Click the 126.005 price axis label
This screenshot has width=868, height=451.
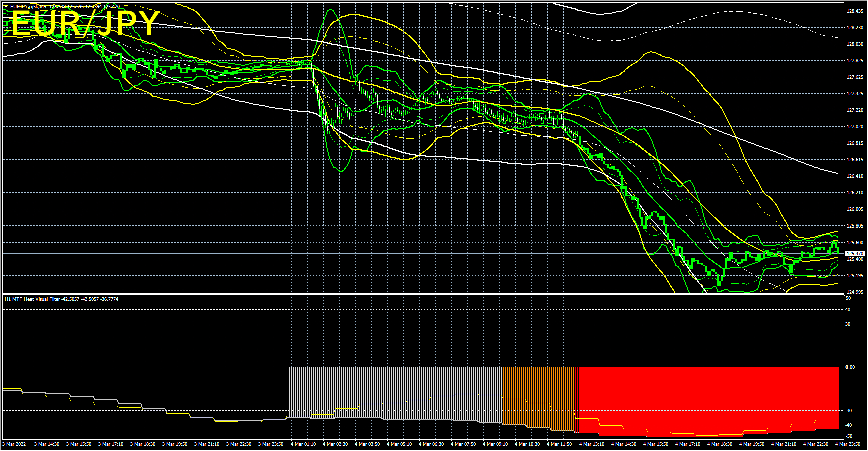point(854,209)
